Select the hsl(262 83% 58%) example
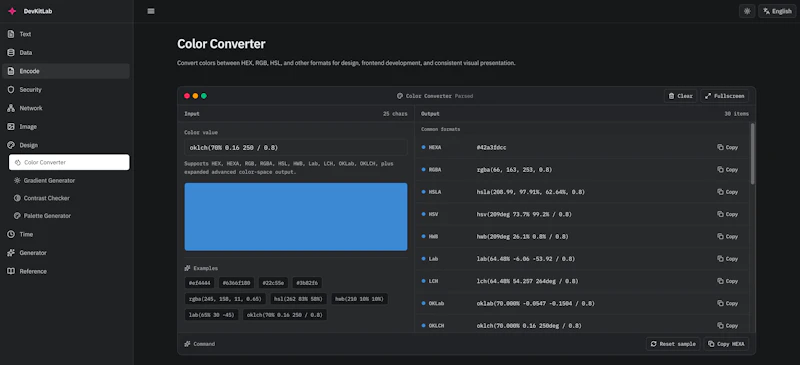 tap(298, 299)
